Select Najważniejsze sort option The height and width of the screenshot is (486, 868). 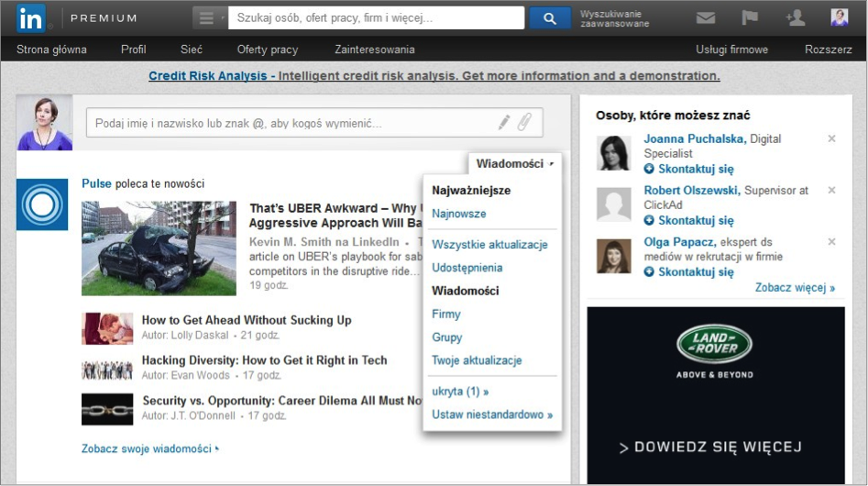471,191
